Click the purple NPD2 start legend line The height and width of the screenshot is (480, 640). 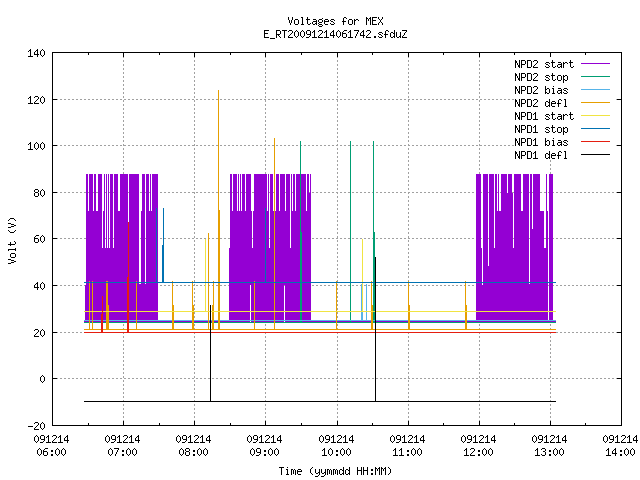pyautogui.click(x=596, y=64)
